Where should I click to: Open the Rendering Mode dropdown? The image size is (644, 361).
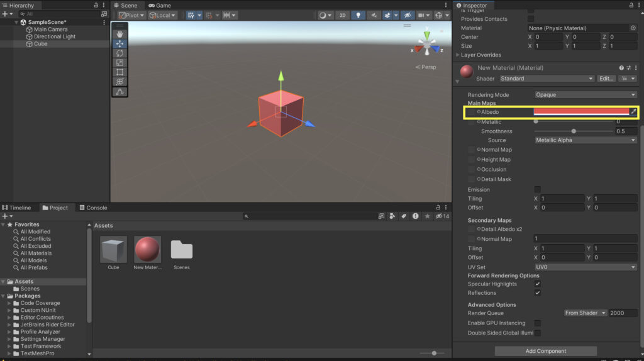585,95
